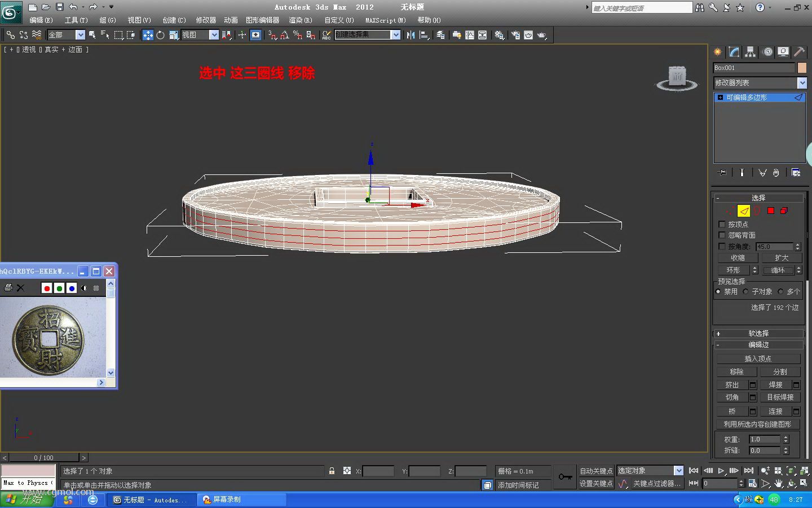Switch to the Display command panel tab

(x=783, y=52)
